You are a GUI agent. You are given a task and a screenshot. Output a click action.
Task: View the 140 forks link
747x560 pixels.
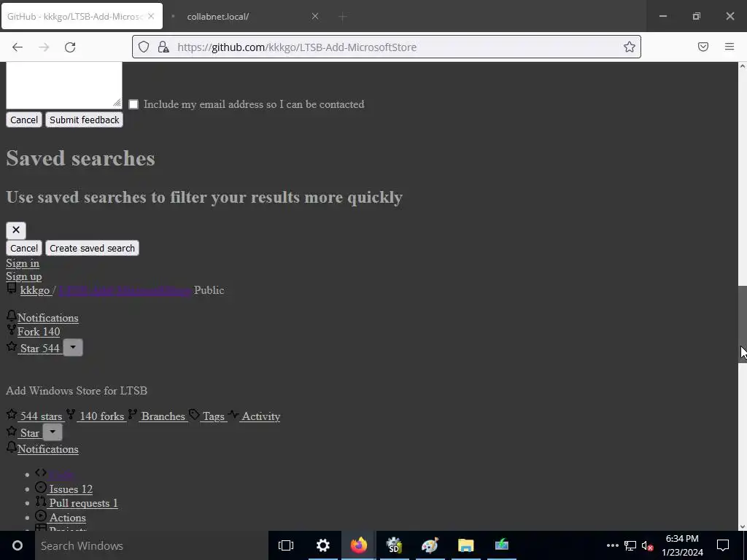pos(101,416)
